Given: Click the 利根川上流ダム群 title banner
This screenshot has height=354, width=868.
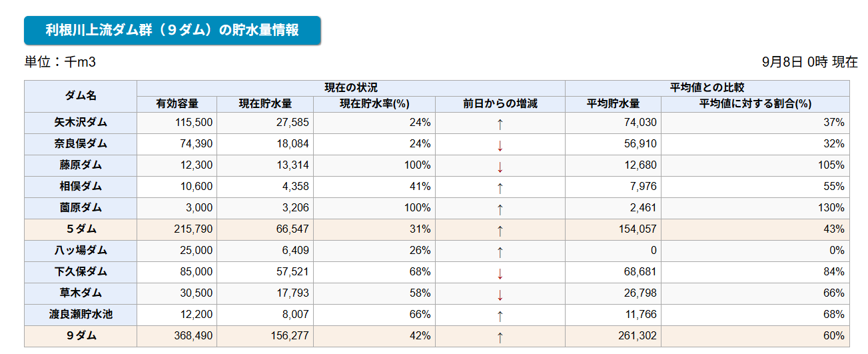Looking at the screenshot, I should tap(172, 31).
